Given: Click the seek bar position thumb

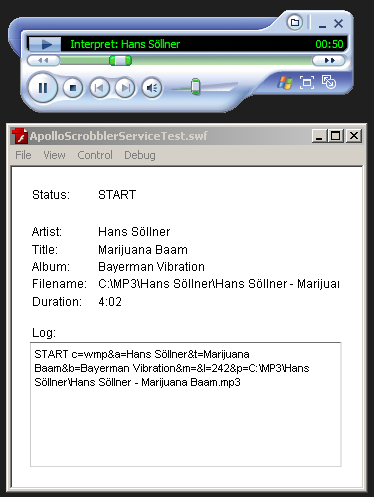Looking at the screenshot, I should coord(120,60).
